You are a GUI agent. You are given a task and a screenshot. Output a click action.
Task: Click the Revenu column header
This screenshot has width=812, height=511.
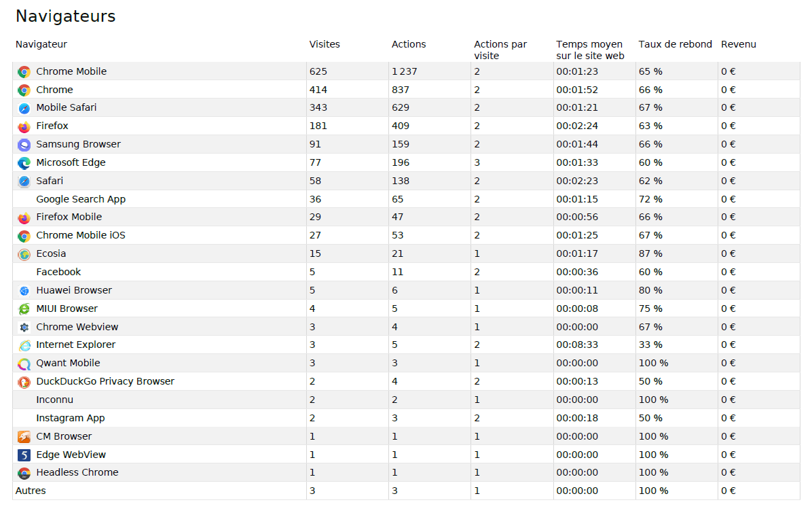coord(739,44)
